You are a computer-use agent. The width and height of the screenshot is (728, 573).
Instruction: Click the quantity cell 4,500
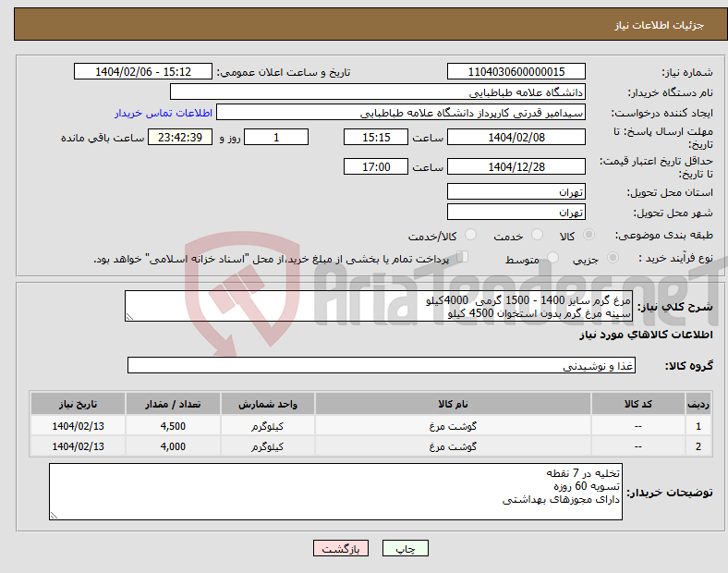click(x=173, y=426)
